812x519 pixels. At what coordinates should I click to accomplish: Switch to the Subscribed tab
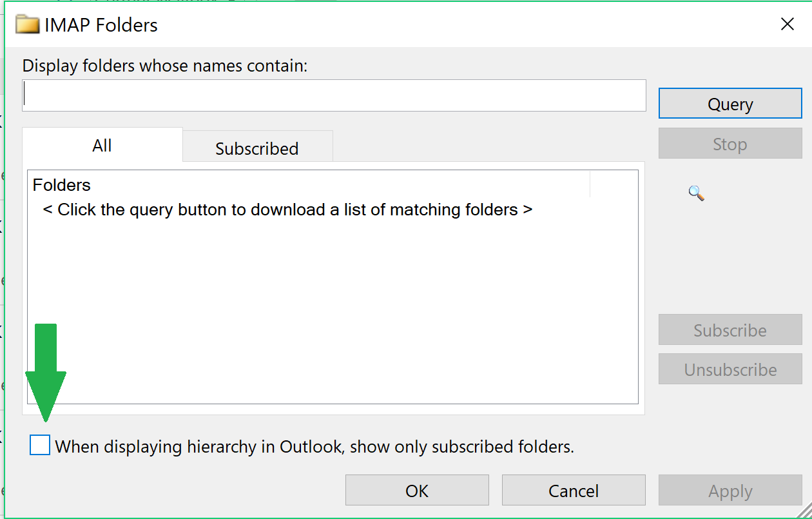tap(257, 148)
